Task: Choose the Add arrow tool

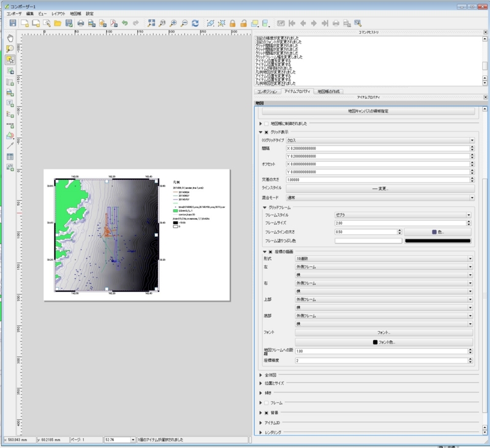Action: pyautogui.click(x=10, y=146)
